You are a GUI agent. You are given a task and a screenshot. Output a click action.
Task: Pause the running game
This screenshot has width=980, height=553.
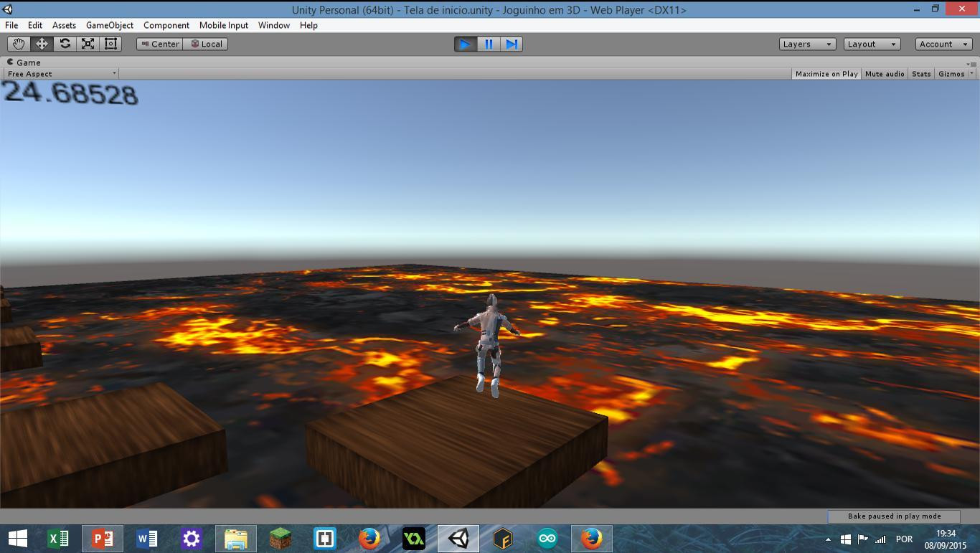[x=488, y=44]
